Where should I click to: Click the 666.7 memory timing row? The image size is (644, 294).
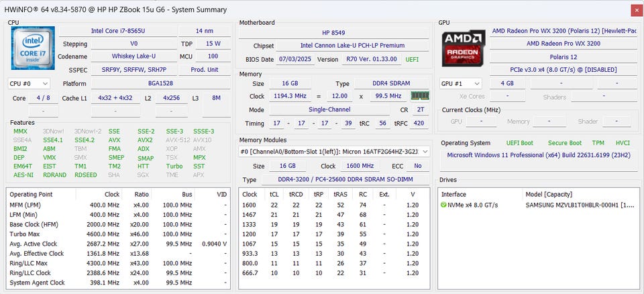[334, 273]
